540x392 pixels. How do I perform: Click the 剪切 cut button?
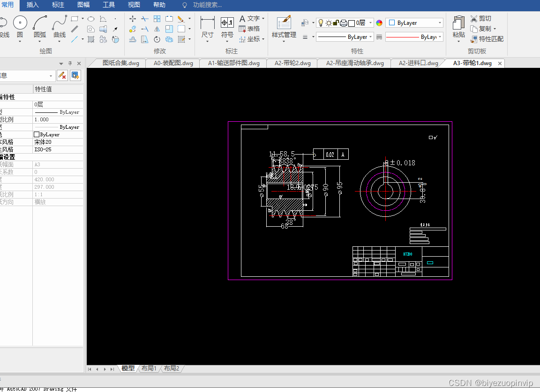(481, 19)
